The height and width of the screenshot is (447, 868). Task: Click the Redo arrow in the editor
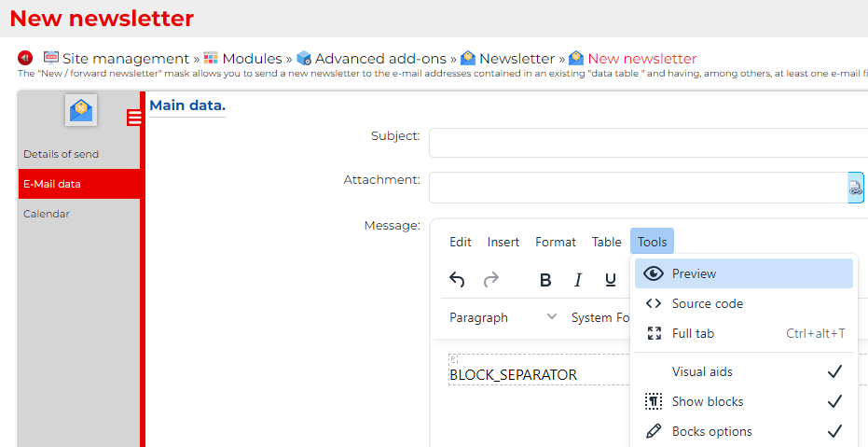[x=490, y=279]
